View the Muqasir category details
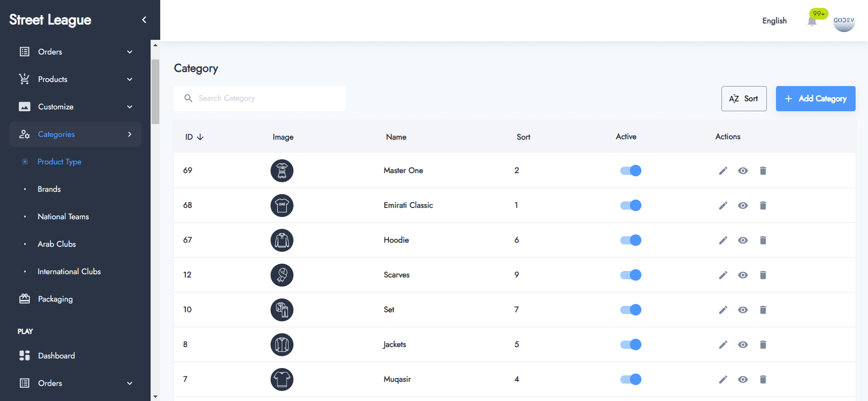The image size is (868, 401). coord(743,379)
